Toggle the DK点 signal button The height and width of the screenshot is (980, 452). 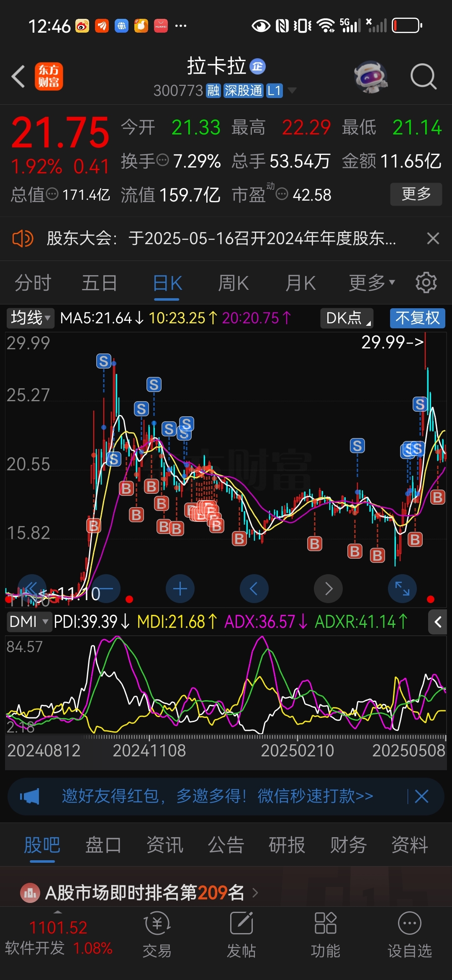(x=347, y=318)
